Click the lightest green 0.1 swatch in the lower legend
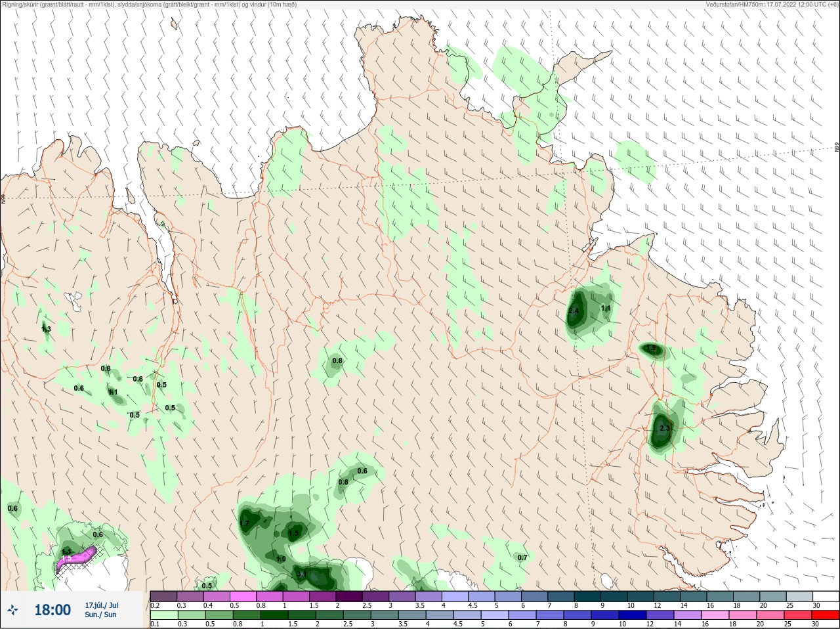840x629 pixels. (163, 615)
